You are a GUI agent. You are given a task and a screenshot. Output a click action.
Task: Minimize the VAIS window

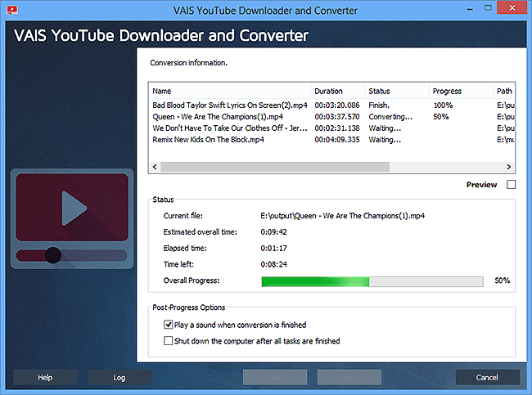[x=470, y=10]
